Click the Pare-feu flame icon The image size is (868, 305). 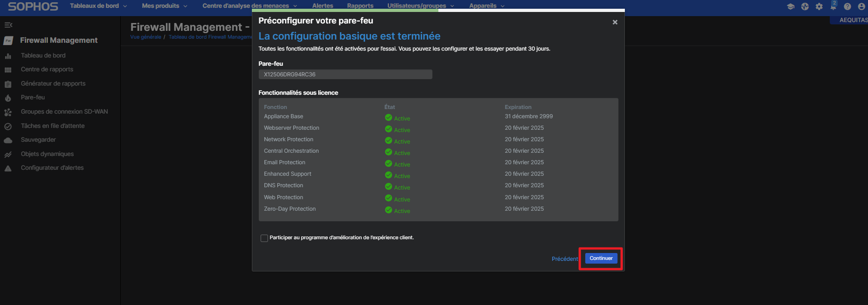(x=8, y=98)
